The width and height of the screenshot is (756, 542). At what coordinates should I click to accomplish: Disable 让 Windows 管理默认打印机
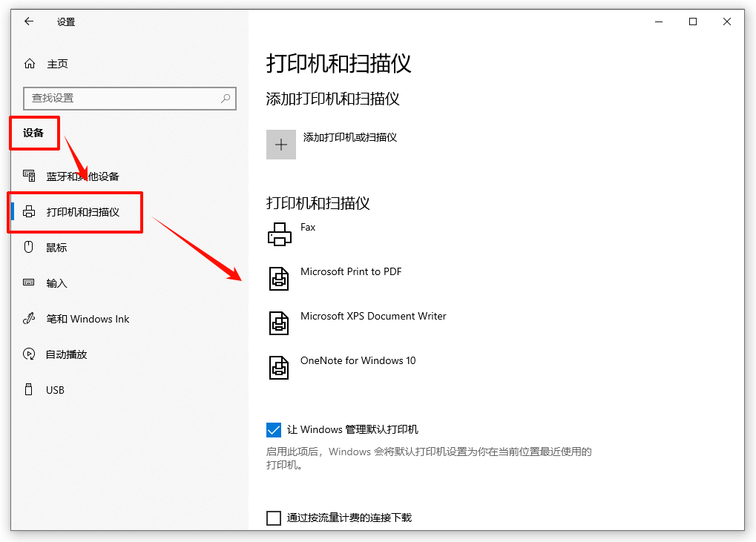click(274, 430)
